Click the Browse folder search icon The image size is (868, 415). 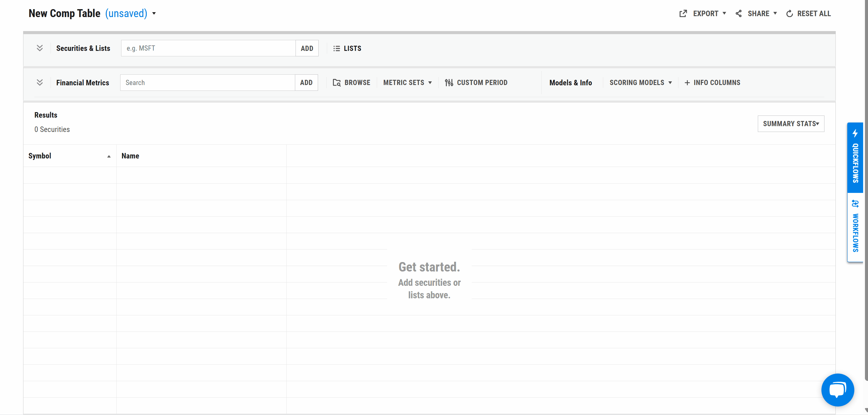click(337, 83)
